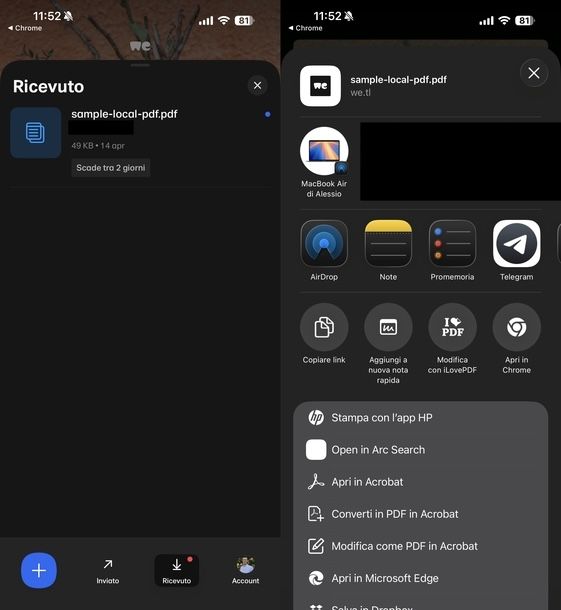
Task: Tap the Arc Search white icon
Action: tap(316, 450)
